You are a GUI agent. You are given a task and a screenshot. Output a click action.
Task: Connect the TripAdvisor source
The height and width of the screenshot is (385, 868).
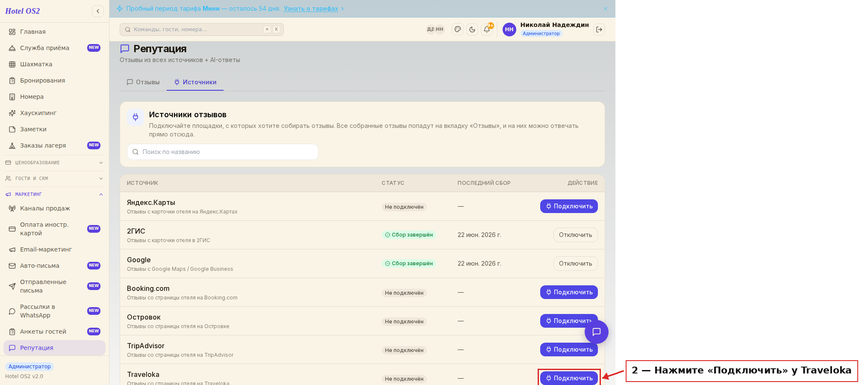tap(569, 349)
